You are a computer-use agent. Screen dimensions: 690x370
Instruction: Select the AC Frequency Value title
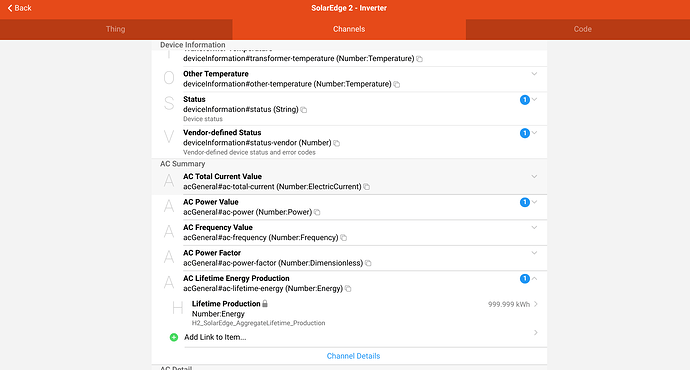[218, 227]
